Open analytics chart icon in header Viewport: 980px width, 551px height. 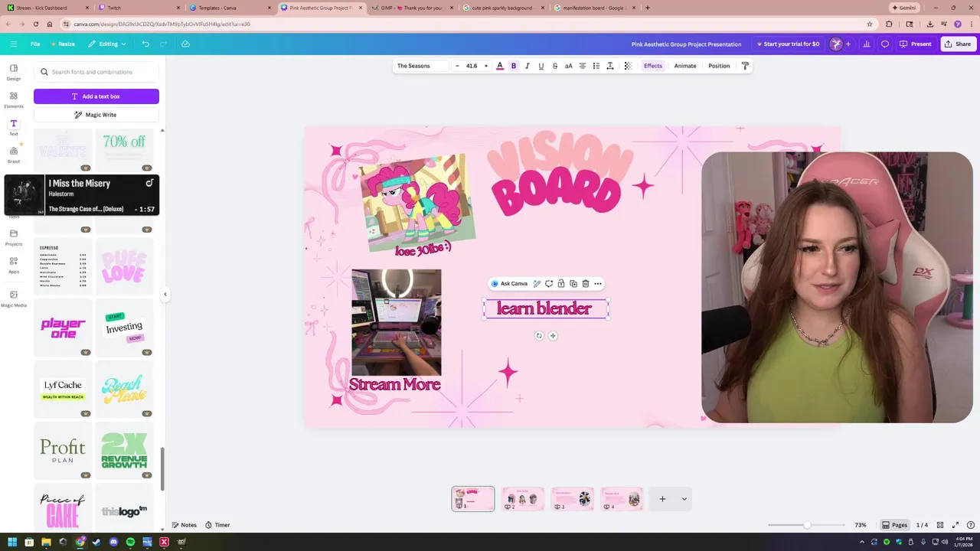pos(866,44)
